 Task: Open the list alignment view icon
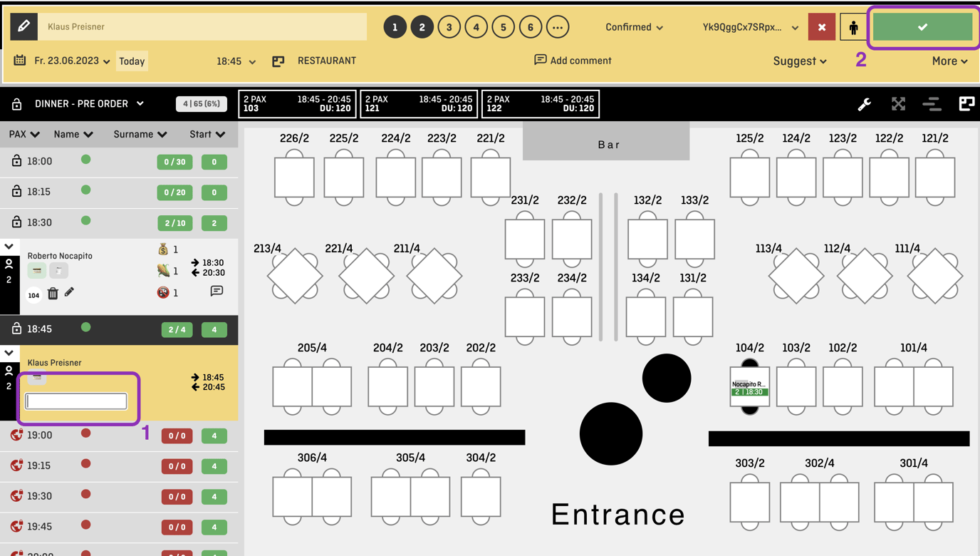(932, 104)
